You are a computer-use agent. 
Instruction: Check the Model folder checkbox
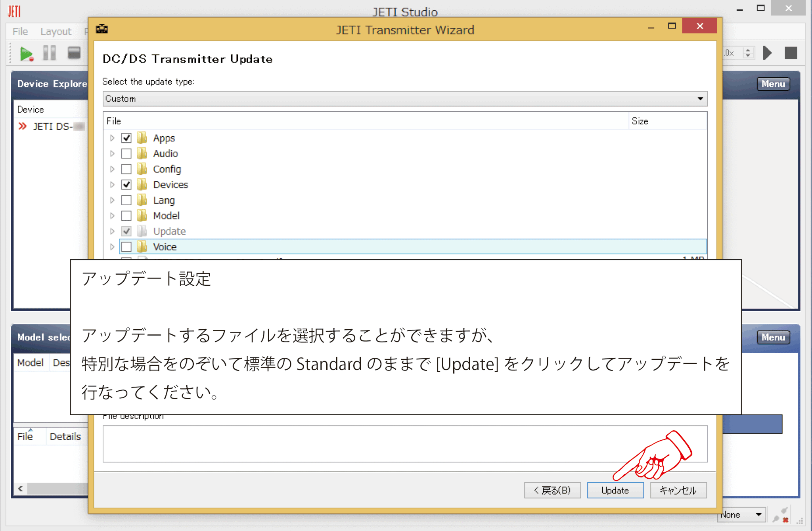point(126,216)
